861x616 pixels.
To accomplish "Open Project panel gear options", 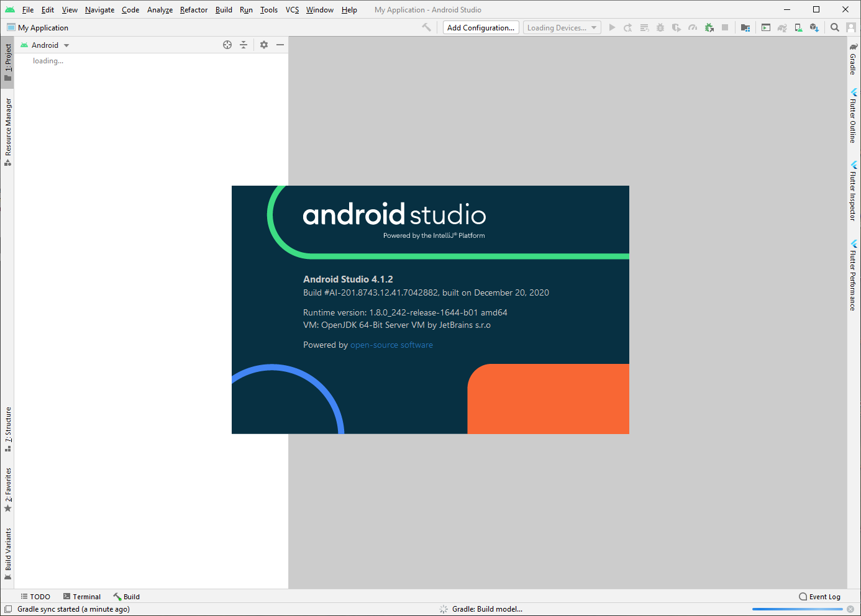I will [264, 45].
